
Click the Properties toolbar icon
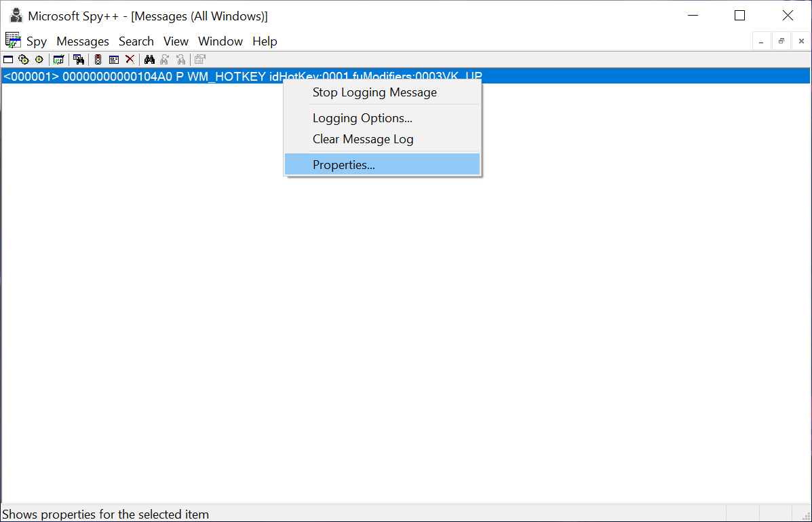pyautogui.click(x=200, y=60)
